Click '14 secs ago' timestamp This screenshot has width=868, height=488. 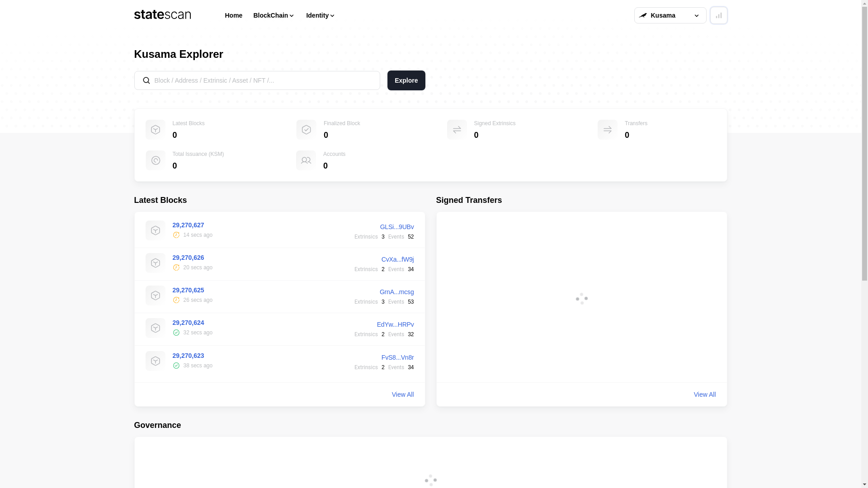pos(198,235)
